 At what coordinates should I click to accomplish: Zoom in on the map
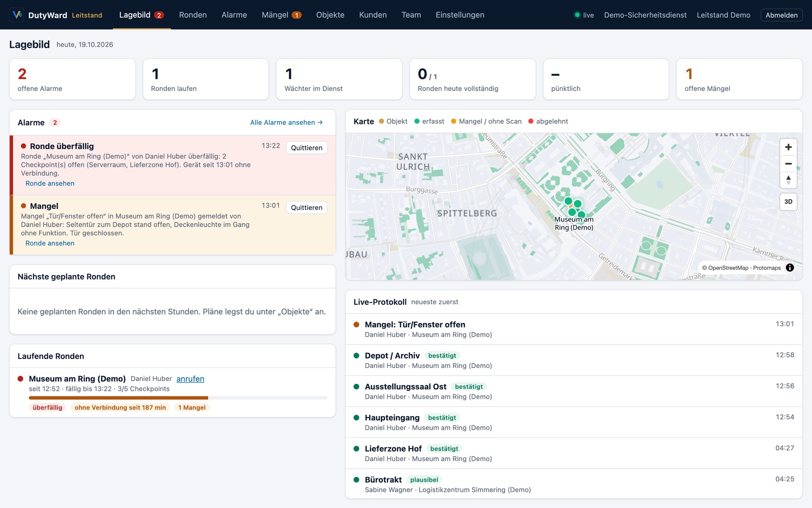(788, 147)
